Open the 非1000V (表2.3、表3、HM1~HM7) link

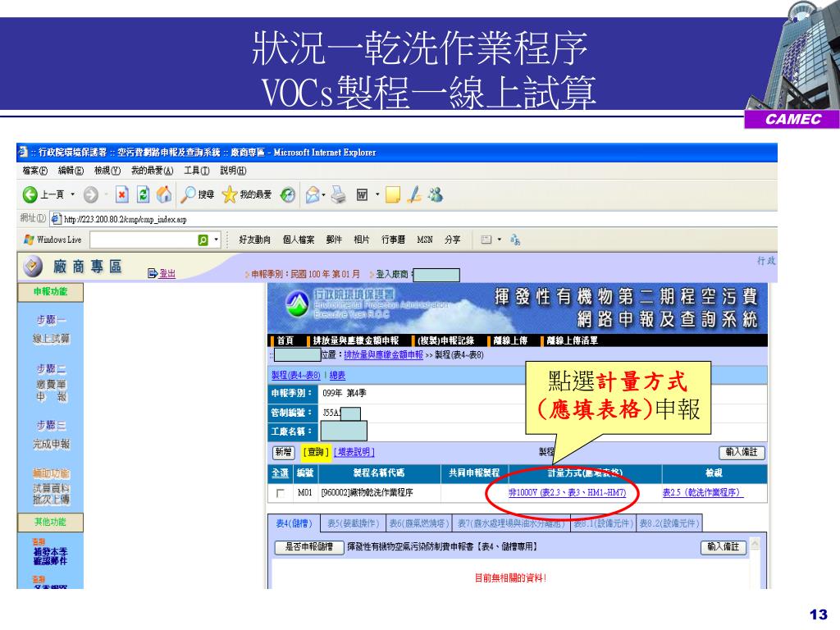(x=567, y=492)
